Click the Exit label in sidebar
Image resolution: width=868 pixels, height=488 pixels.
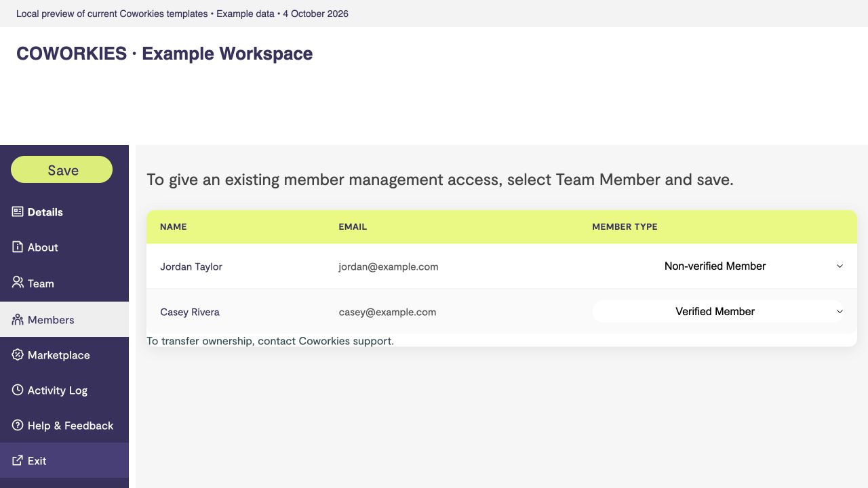[x=37, y=461]
